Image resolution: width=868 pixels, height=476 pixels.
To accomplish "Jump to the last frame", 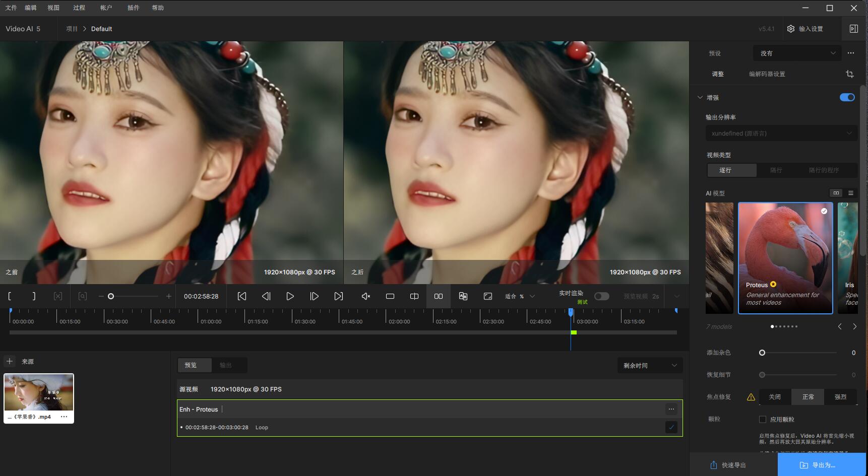I will tap(338, 296).
